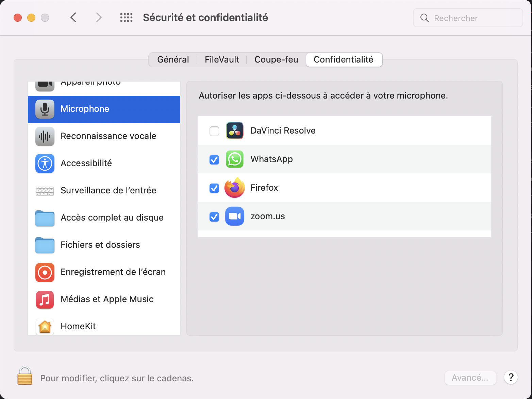Click the Enregistrement de l'écran icon
This screenshot has width=532, height=399.
click(45, 272)
